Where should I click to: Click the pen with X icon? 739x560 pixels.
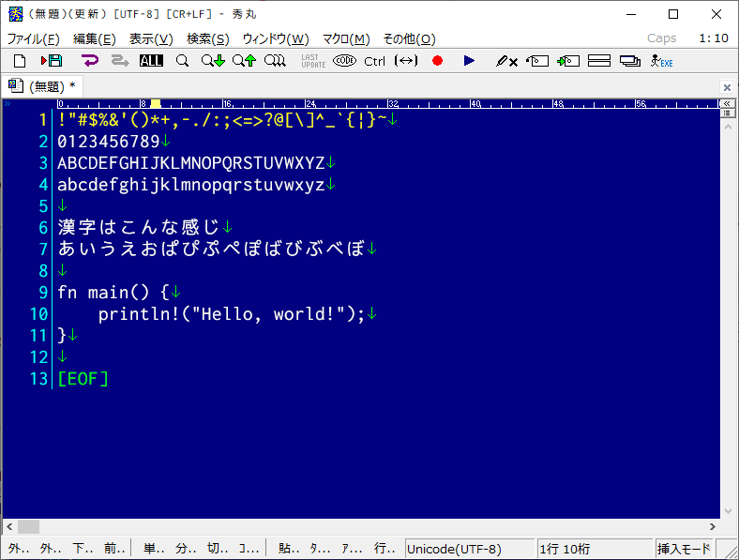(x=506, y=61)
